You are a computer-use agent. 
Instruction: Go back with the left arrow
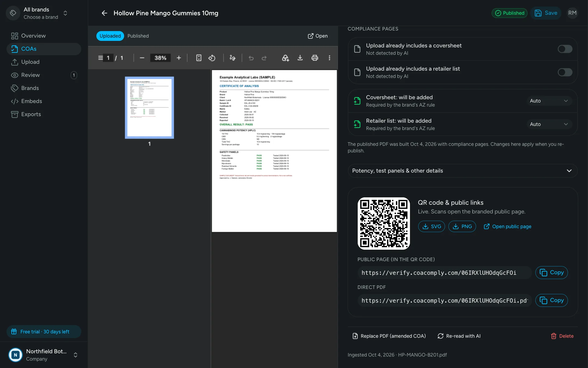tap(104, 13)
